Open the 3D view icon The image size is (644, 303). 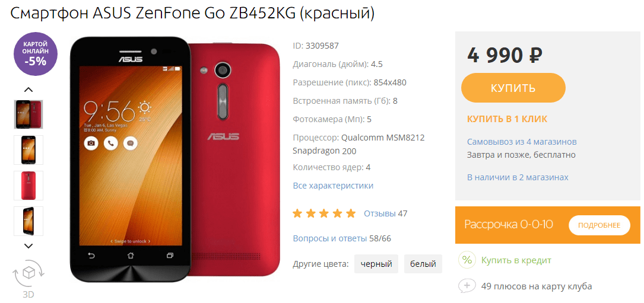coord(28,278)
